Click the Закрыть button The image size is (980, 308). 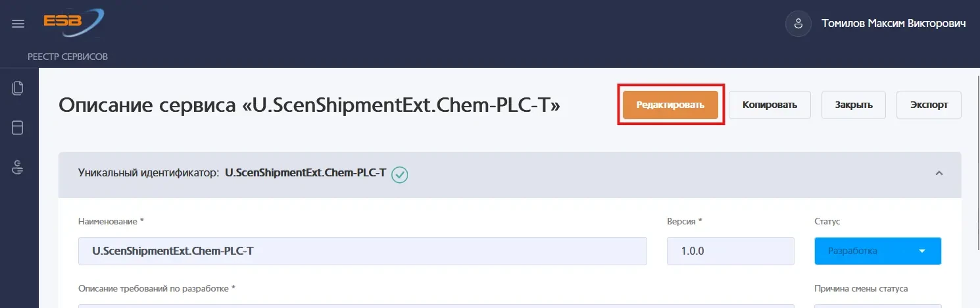pyautogui.click(x=854, y=105)
